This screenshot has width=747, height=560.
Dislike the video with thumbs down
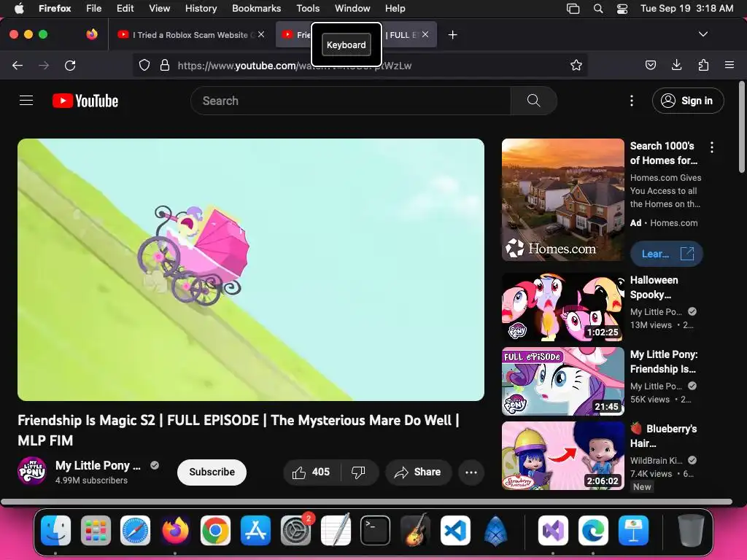pos(358,472)
